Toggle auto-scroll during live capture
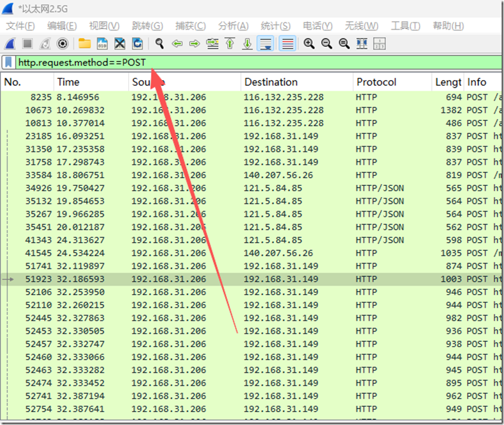This screenshot has width=504, height=425. click(x=265, y=43)
